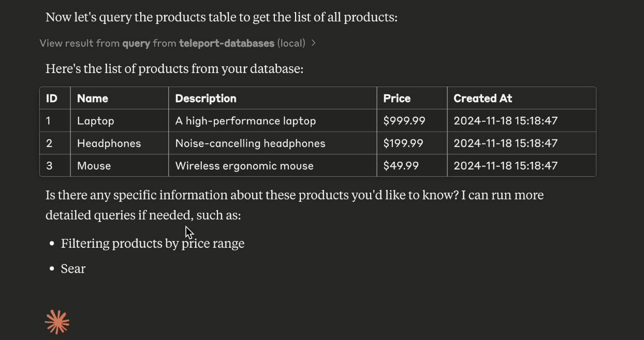Select the Noise-cancelling headphones description
This screenshot has height=340, width=644.
click(250, 143)
